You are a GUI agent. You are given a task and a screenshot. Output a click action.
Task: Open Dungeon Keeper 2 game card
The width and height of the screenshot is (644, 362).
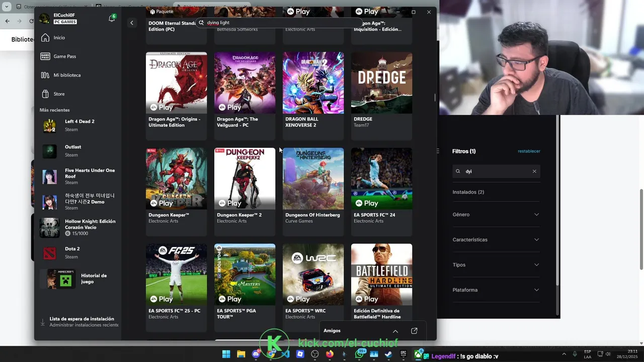(245, 192)
